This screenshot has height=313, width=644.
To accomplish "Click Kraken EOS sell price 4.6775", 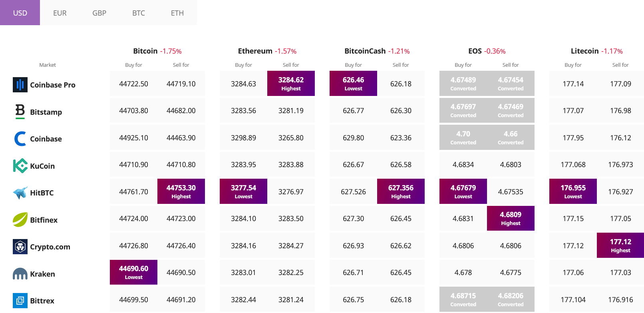I will 511,273.
